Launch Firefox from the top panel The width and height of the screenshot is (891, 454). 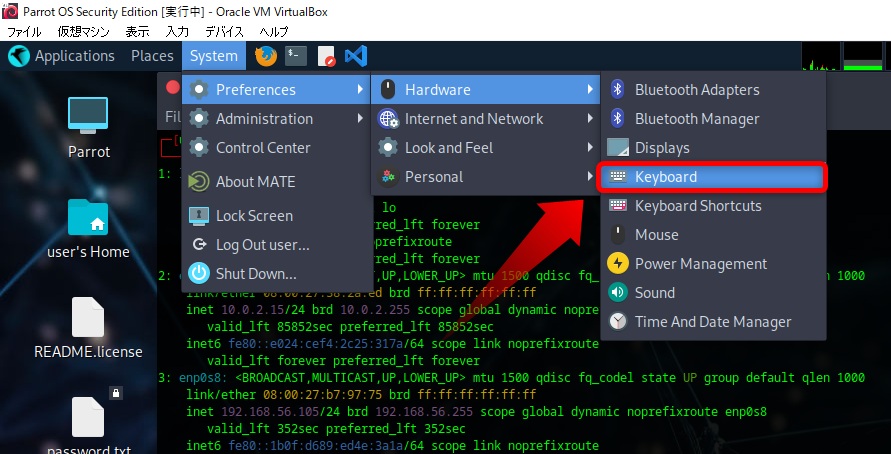(265, 56)
